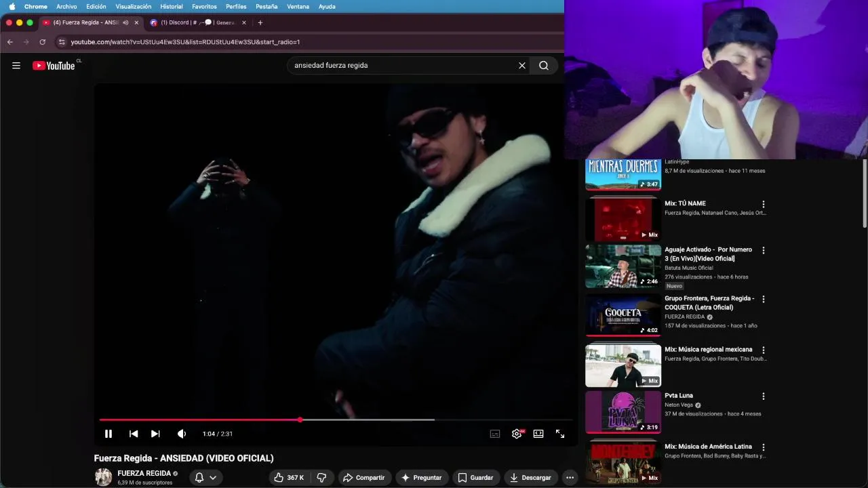The image size is (868, 488).
Task: Reload the page in Chrome
Action: tap(42, 42)
